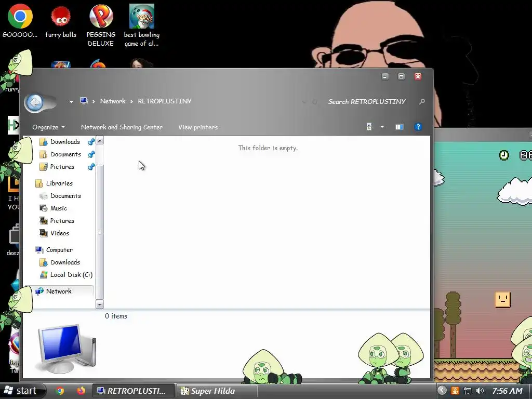Open Network and Sharing Center
Screen dimensions: 532x399
(122, 127)
